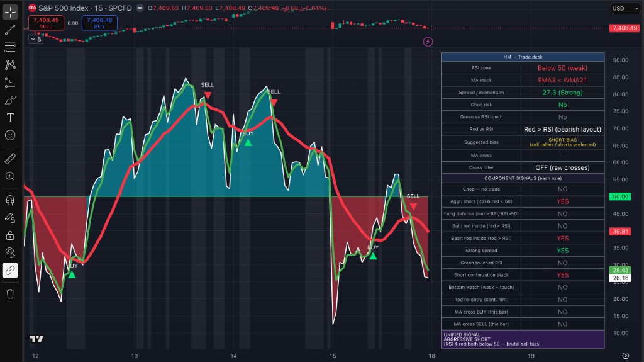Click the YES value for Strong spread row
The height and width of the screenshot is (362, 644).
coord(562,251)
